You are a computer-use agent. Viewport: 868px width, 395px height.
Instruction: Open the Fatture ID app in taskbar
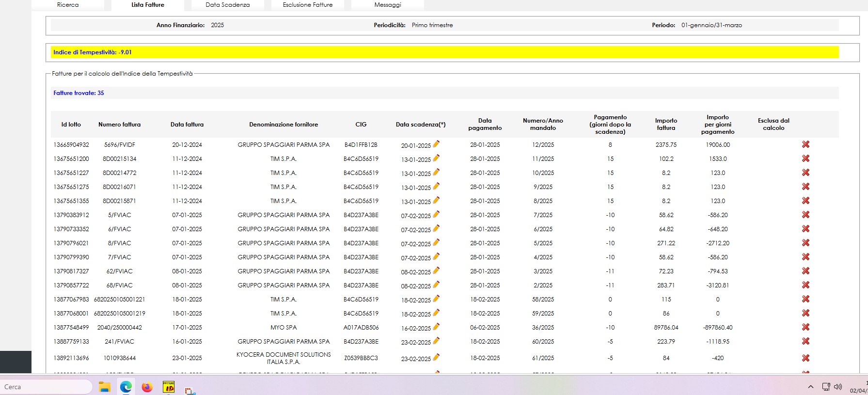pyautogui.click(x=168, y=387)
